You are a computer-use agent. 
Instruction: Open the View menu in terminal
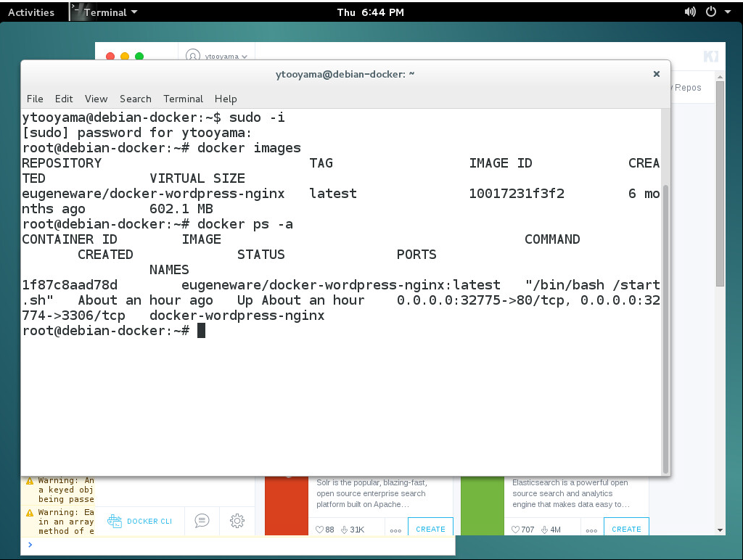pos(97,99)
